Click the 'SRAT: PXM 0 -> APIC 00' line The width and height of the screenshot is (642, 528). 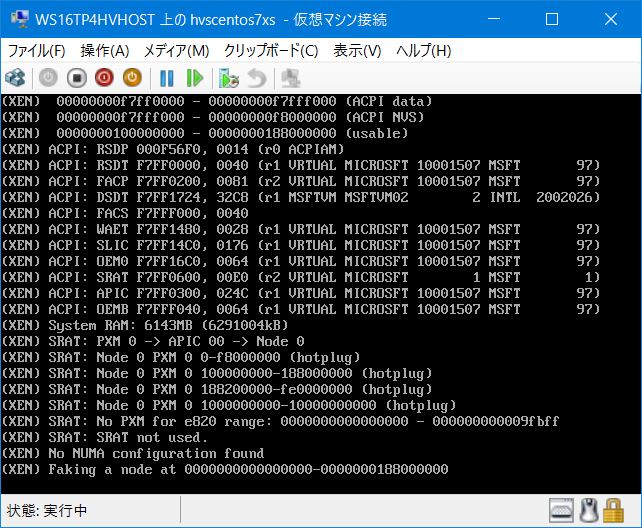pos(153,341)
